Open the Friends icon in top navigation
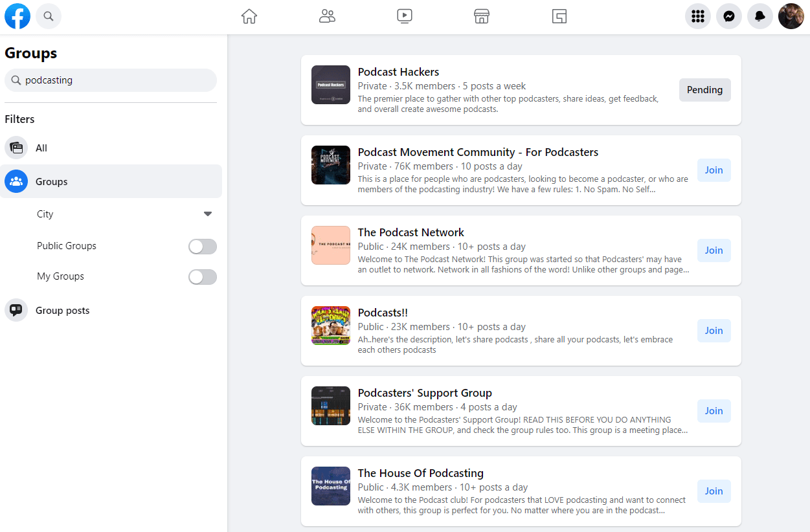810x532 pixels. pos(327,16)
